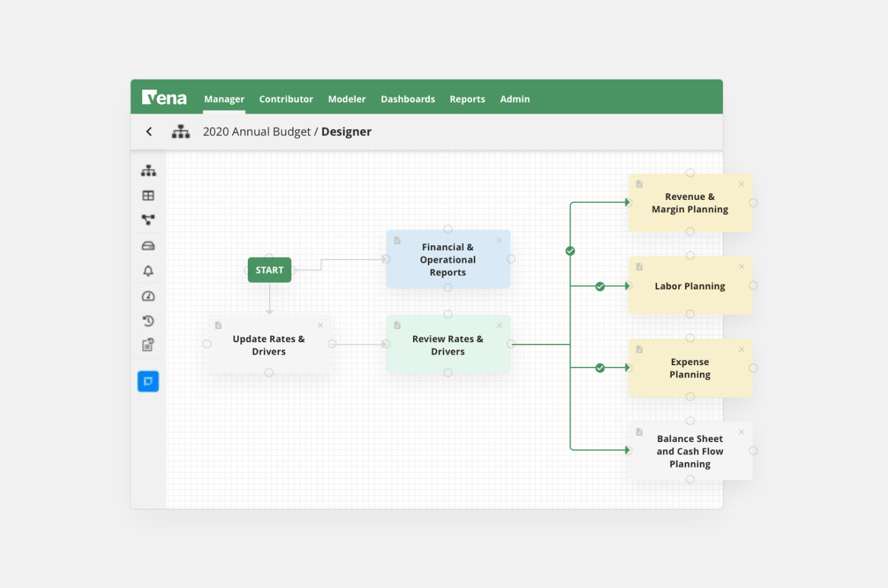The width and height of the screenshot is (888, 588).
Task: Click the back chevron beside 2020 Annual Budget
Action: 149,132
